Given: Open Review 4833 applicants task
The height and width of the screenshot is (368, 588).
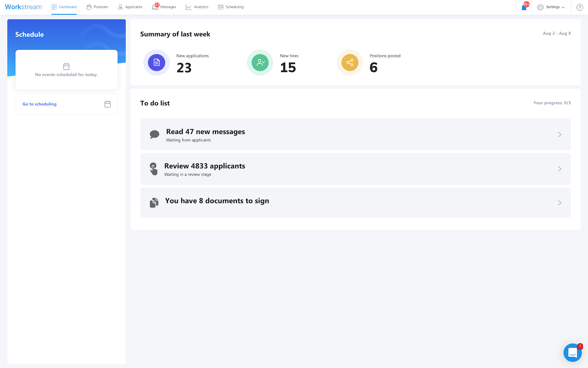Looking at the screenshot, I should click(x=355, y=169).
